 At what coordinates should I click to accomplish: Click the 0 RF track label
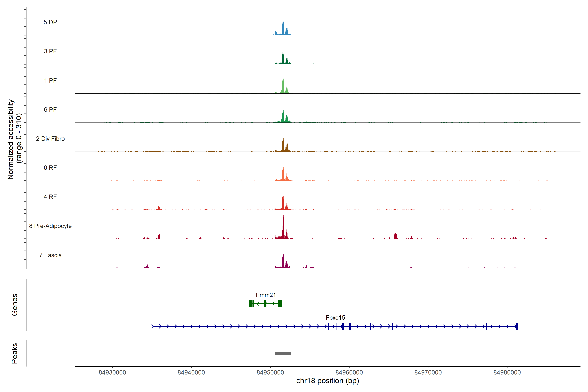pos(50,168)
